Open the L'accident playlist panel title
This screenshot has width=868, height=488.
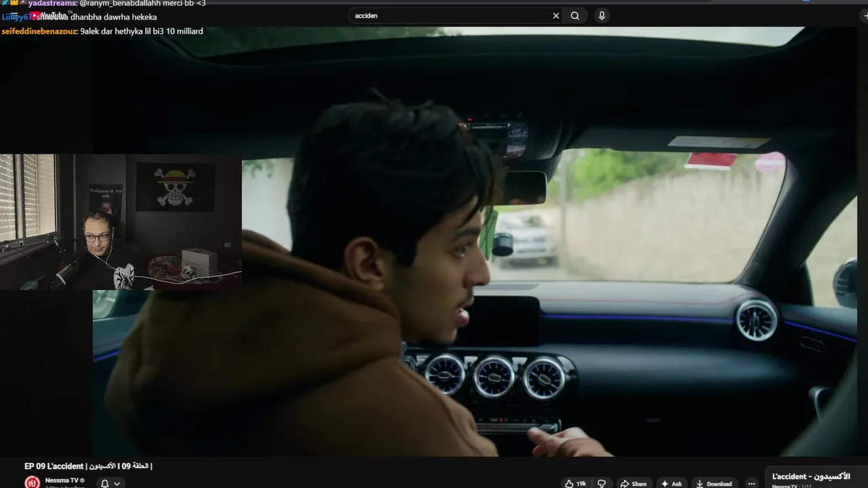tap(811, 476)
